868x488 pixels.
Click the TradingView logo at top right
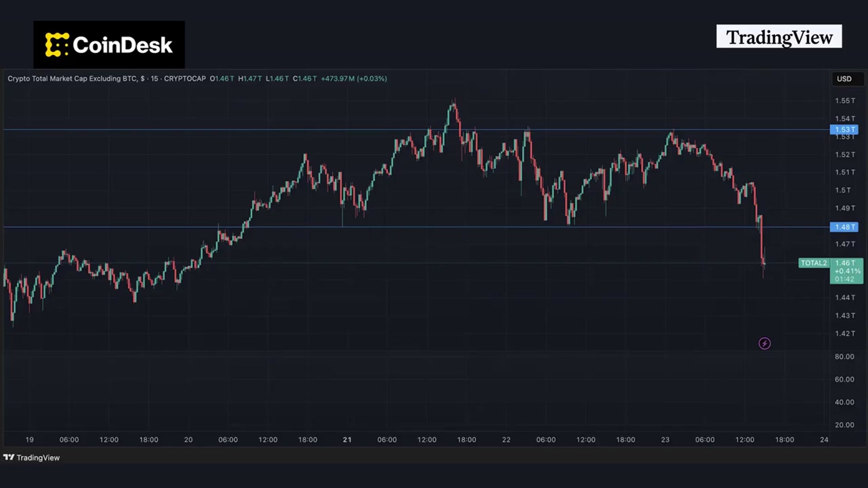point(779,37)
